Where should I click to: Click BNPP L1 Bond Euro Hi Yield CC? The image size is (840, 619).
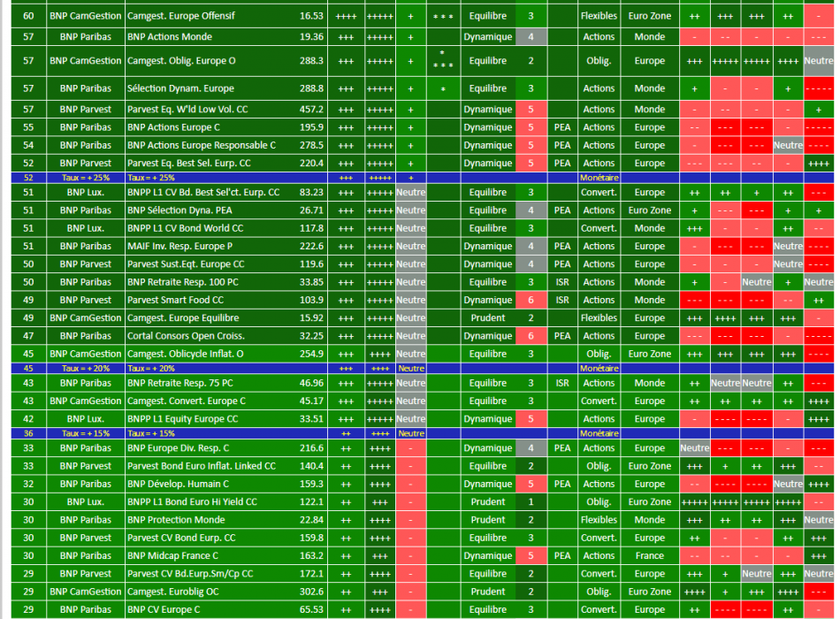pyautogui.click(x=193, y=502)
